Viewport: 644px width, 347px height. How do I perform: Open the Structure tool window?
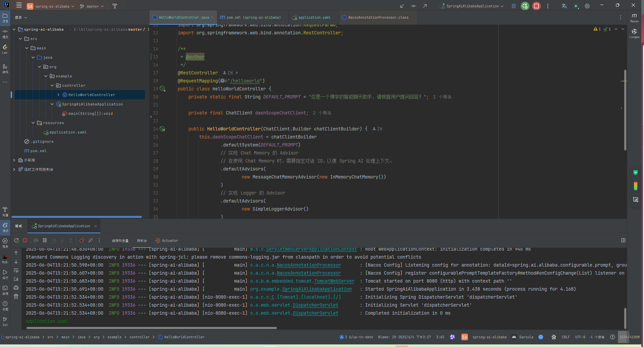coord(5,69)
